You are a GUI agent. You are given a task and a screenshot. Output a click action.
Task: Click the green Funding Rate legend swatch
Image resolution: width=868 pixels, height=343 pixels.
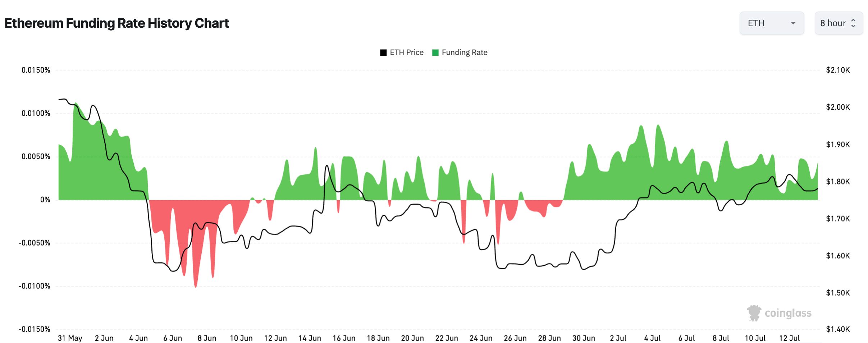(435, 53)
